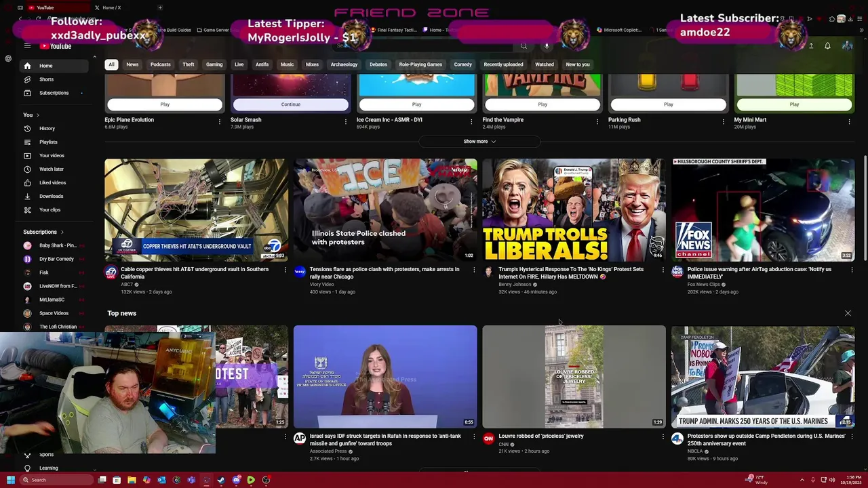The image size is (868, 488).
Task: Open the Subscriptions sidebar item
Action: click(x=54, y=93)
